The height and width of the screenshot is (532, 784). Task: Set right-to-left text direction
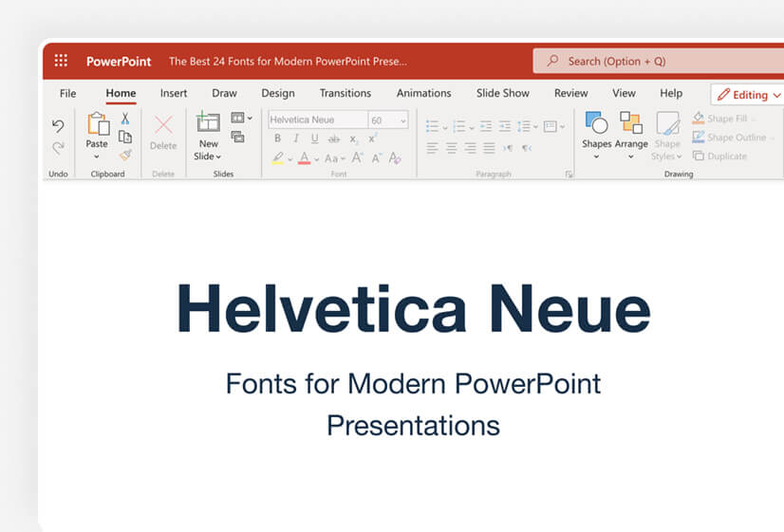pyautogui.click(x=527, y=148)
